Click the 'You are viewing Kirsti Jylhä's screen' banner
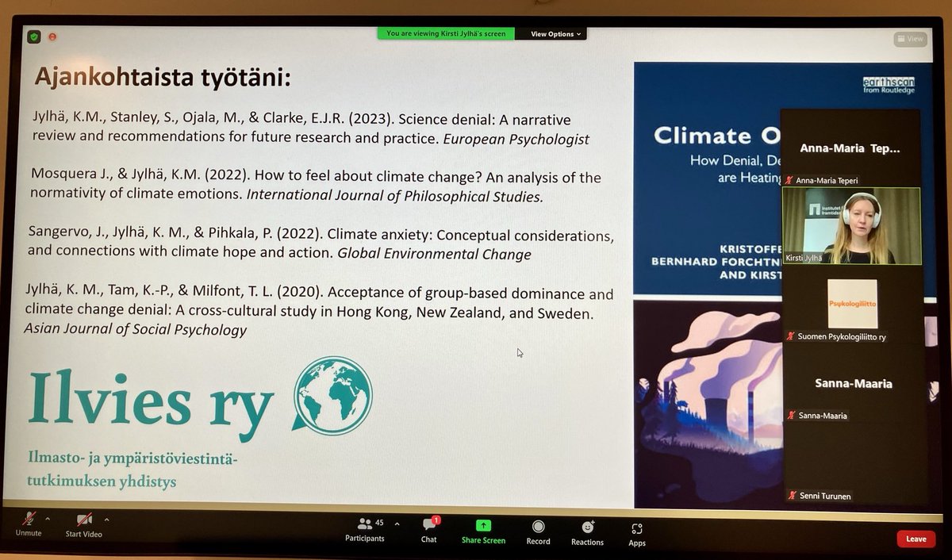The width and height of the screenshot is (952, 560). 446,34
